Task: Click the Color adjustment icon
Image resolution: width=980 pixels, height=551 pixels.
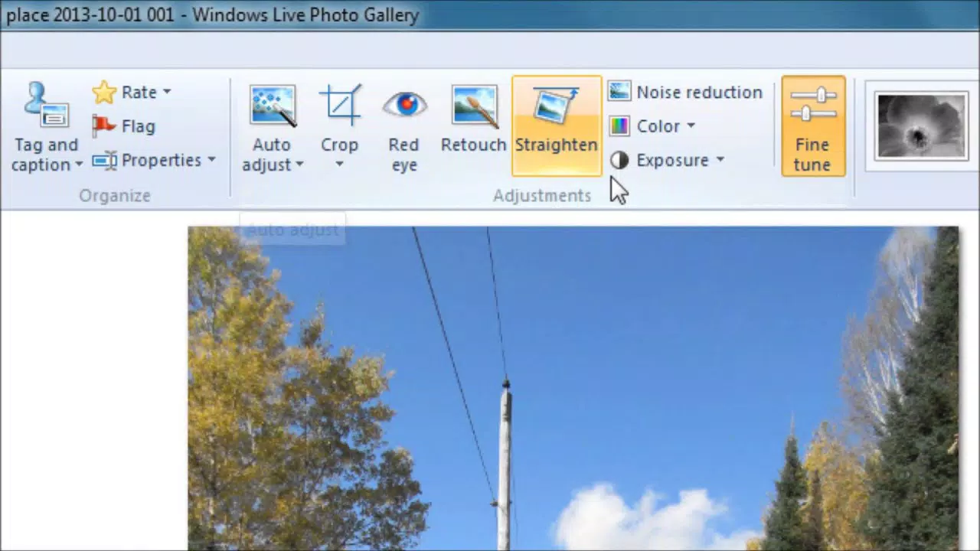Action: (x=619, y=126)
